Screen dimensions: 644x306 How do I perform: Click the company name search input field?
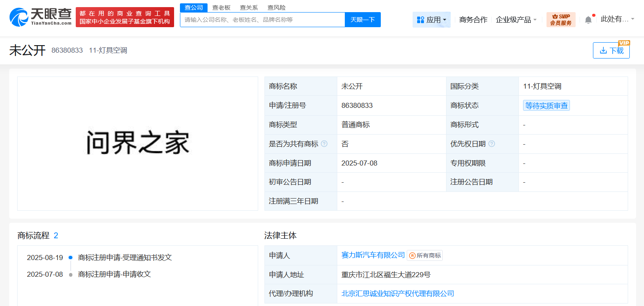point(262,20)
